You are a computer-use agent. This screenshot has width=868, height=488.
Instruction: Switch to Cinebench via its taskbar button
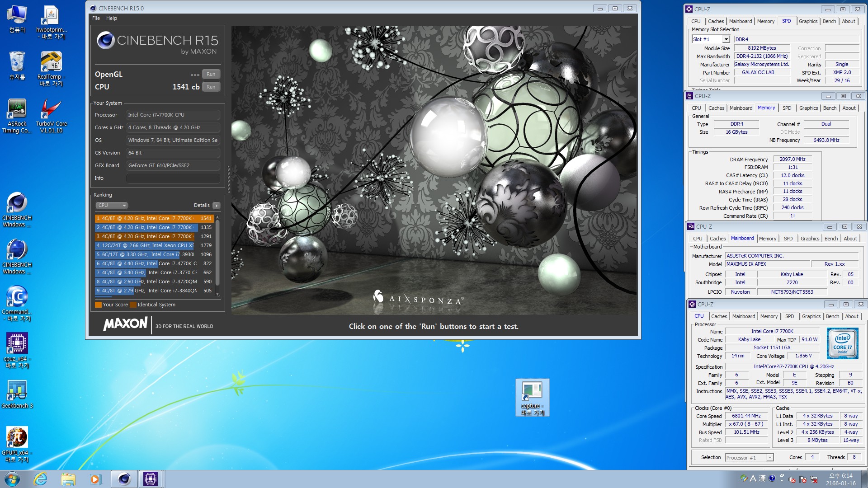(124, 479)
